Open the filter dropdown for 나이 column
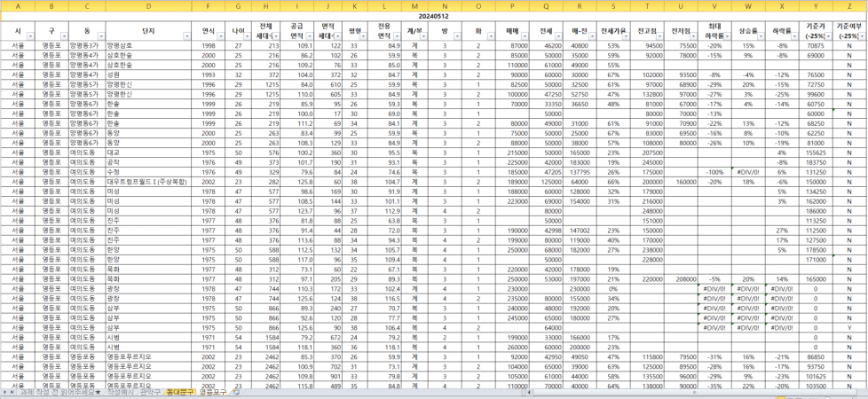 247,36
